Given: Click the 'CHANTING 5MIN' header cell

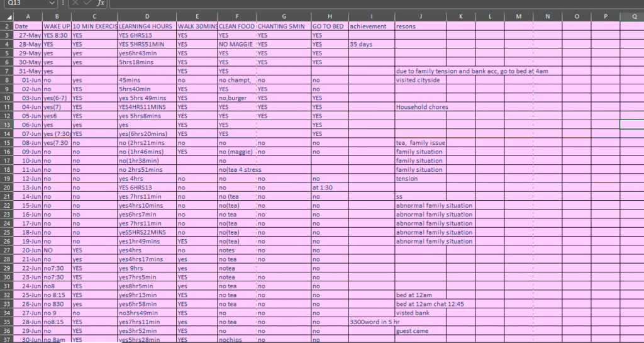Looking at the screenshot, I should click(x=284, y=26).
